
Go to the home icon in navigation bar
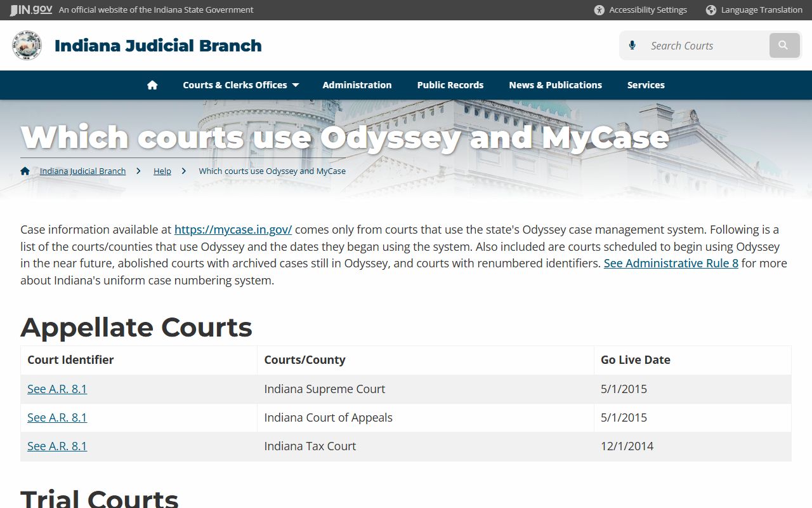click(x=152, y=85)
